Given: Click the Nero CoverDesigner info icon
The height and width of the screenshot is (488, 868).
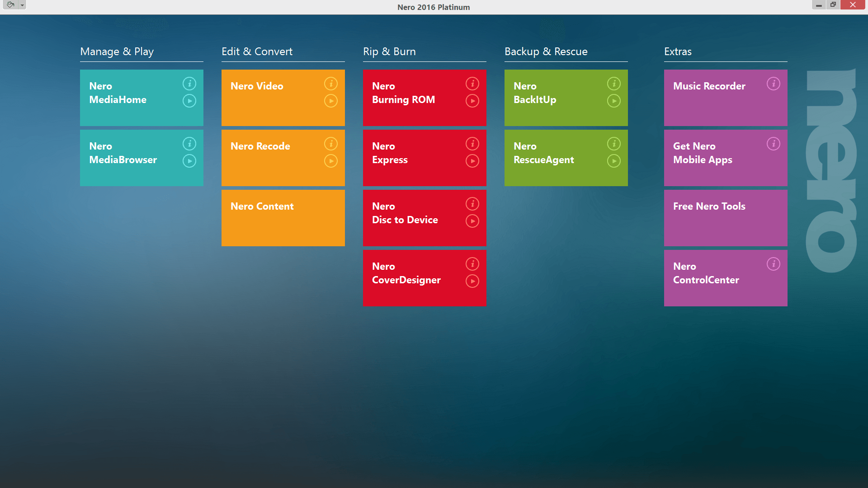Looking at the screenshot, I should point(472,263).
